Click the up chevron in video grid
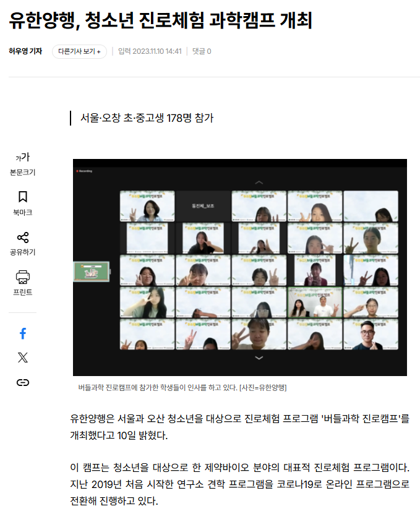The height and width of the screenshot is (514, 420). point(259,182)
